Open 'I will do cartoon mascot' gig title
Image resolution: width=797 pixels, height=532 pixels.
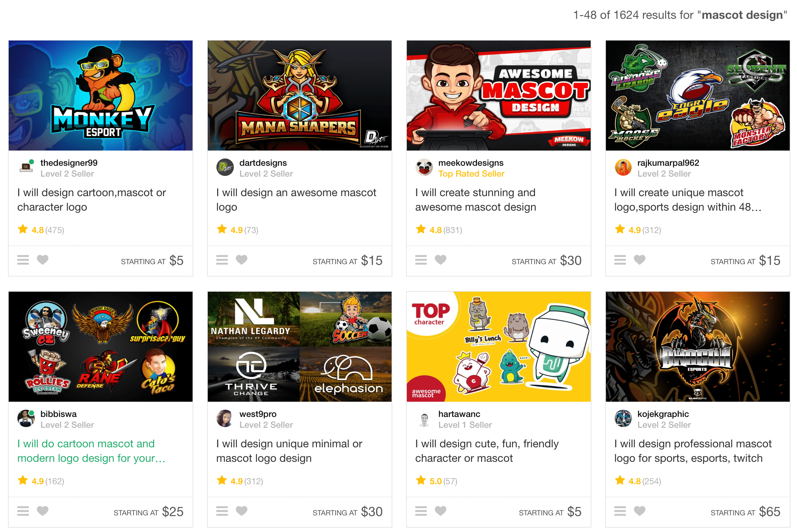[91, 451]
